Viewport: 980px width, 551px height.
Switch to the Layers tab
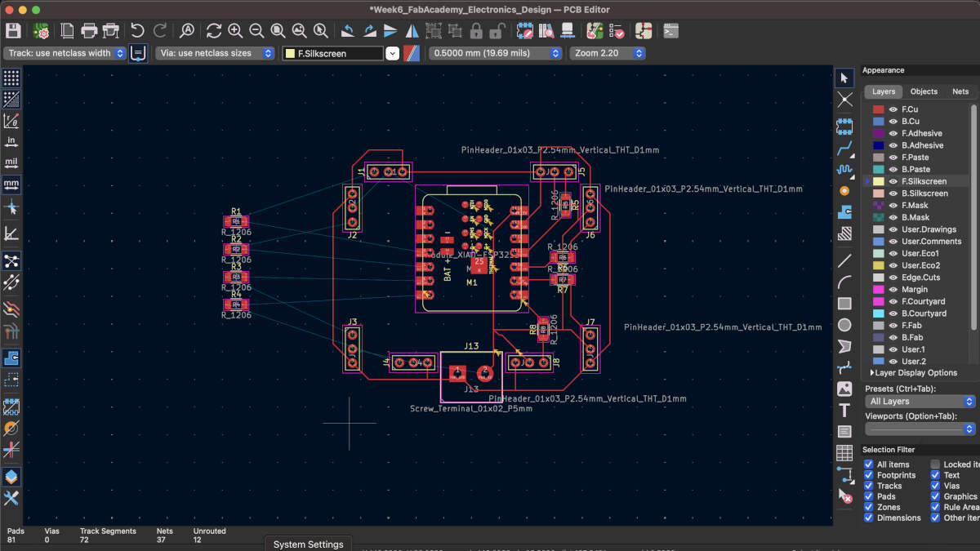[x=883, y=91]
